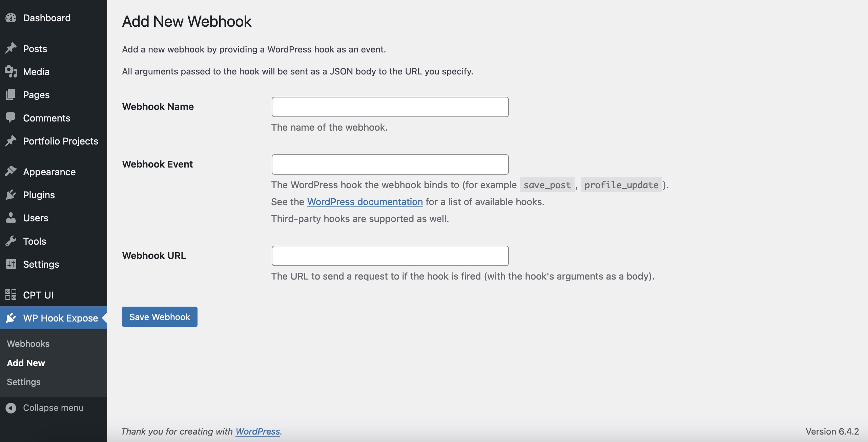Screen dimensions: 868x442
Task: Go to the Plugins menu
Action: coord(54,195)
